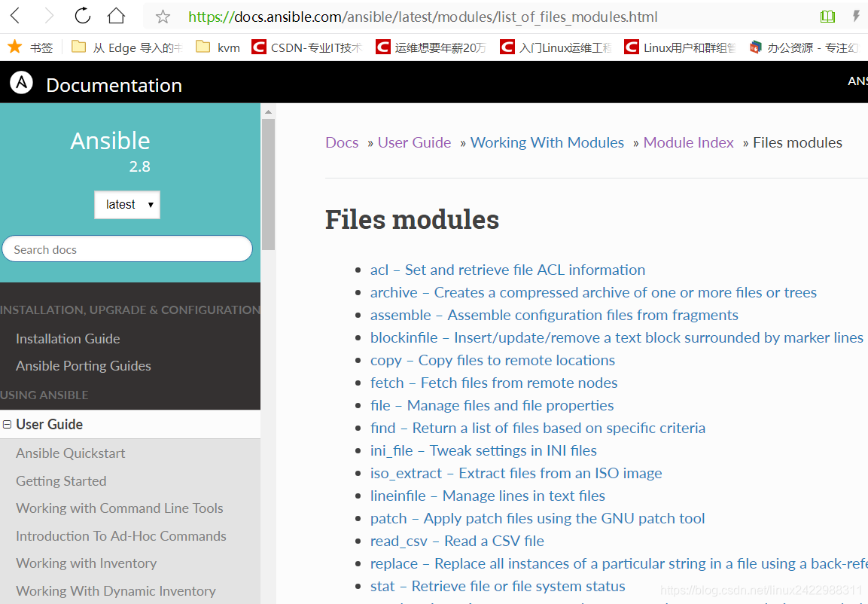This screenshot has width=868, height=604.
Task: Open the 从 Edge 导入的 bookmarks folder
Action: pyautogui.click(x=126, y=47)
